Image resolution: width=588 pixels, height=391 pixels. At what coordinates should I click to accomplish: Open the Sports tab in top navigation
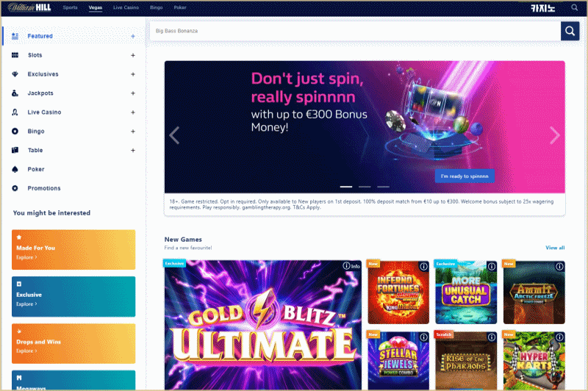(70, 7)
